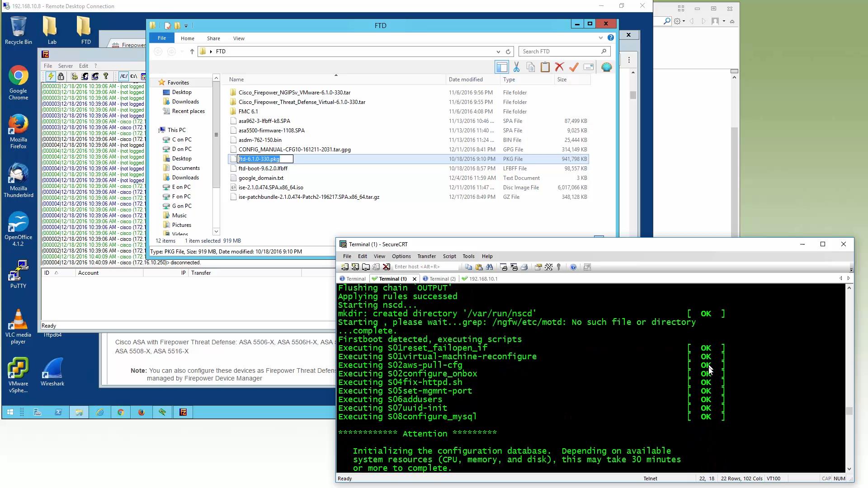This screenshot has width=868, height=488.
Task: Sort files by Date modified column
Action: [472, 80]
